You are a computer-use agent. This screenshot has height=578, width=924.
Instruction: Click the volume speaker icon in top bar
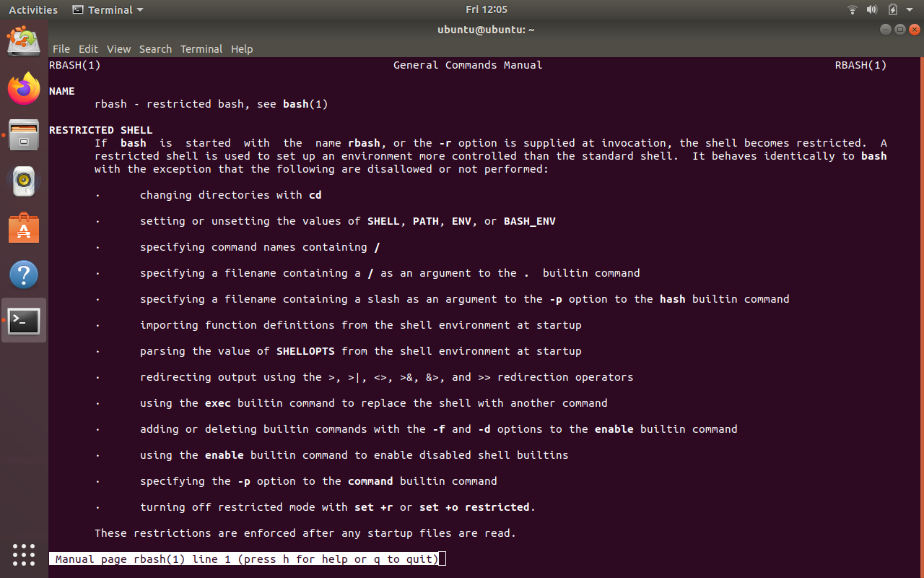pyautogui.click(x=872, y=10)
